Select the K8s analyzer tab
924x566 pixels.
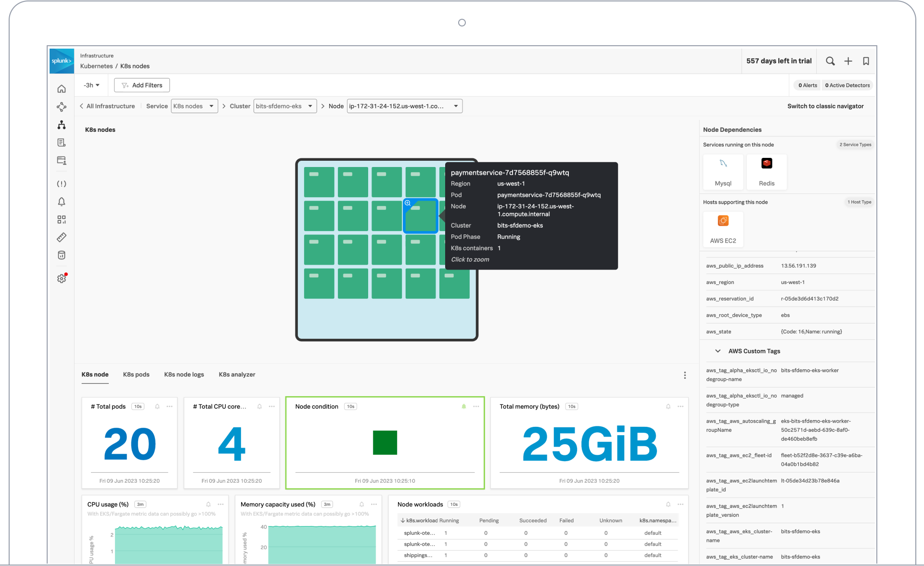click(237, 375)
